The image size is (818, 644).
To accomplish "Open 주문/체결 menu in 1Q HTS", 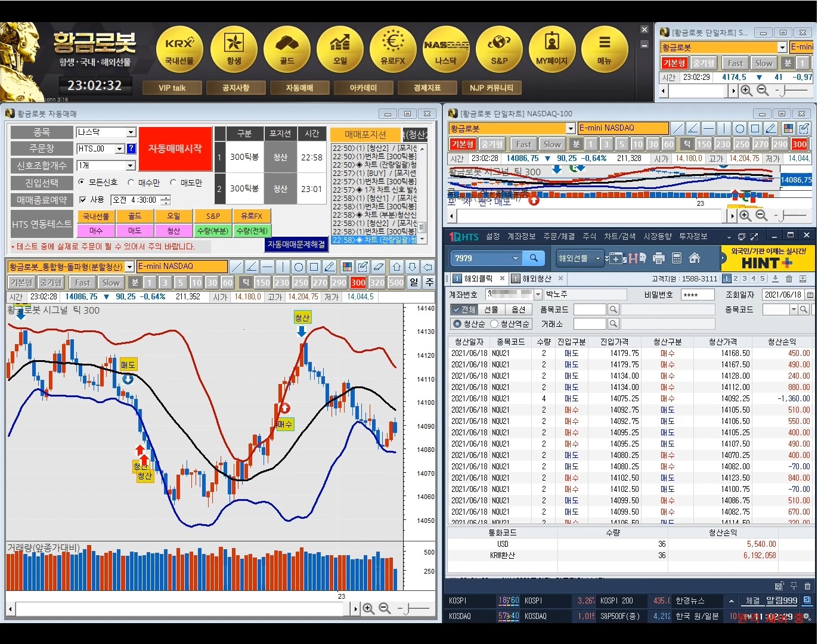I will tap(559, 237).
